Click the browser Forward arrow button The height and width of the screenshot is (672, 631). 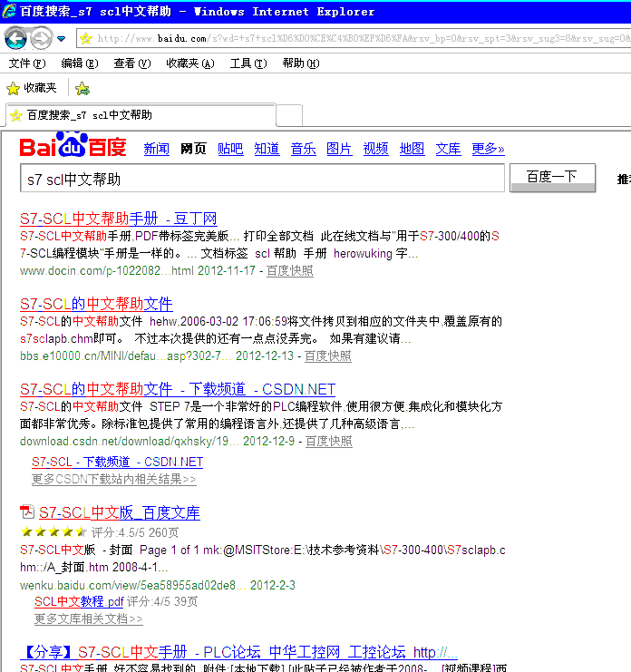[41, 38]
